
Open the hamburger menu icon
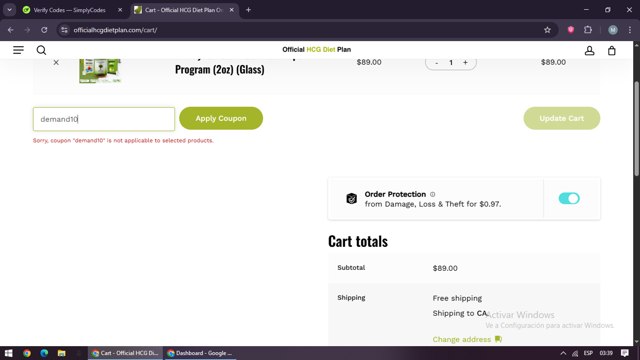[x=18, y=50]
